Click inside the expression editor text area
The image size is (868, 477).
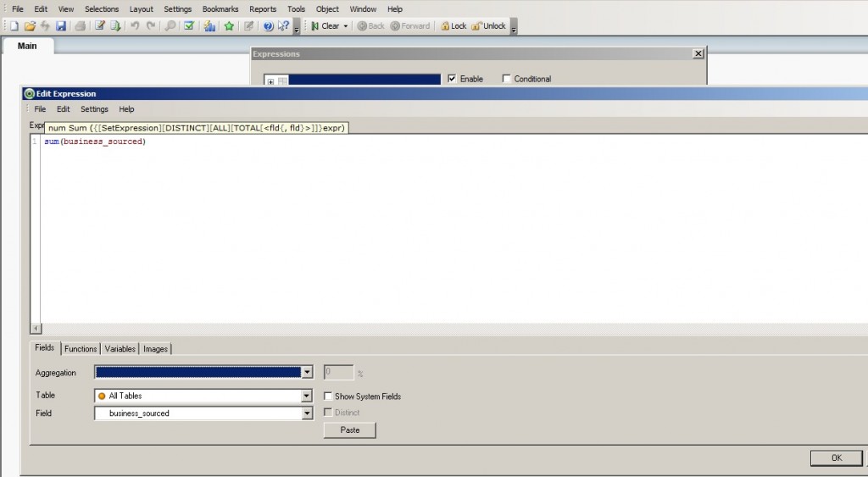pos(424,229)
